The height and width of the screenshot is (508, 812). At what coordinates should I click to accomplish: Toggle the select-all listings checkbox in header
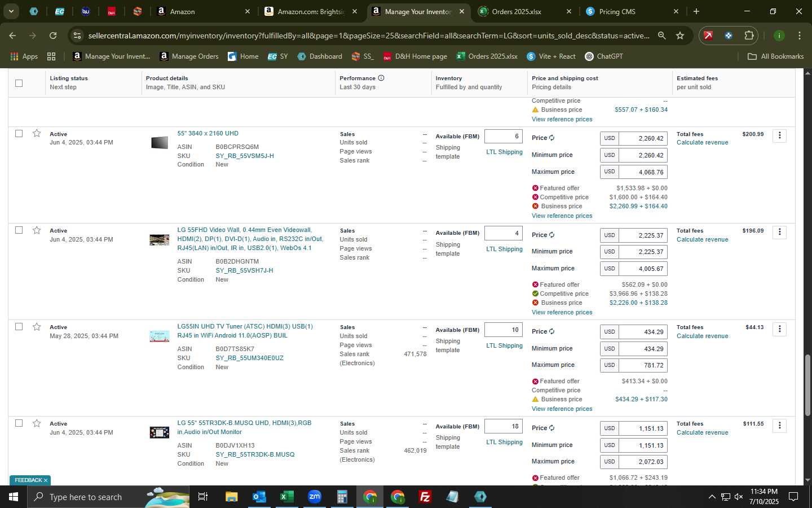pyautogui.click(x=19, y=83)
